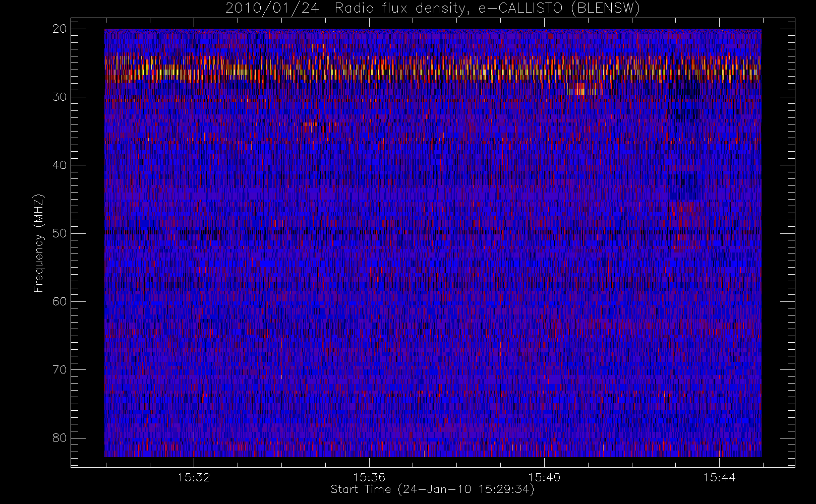
Task: Click the 15:44 time tick label
Action: (x=720, y=477)
